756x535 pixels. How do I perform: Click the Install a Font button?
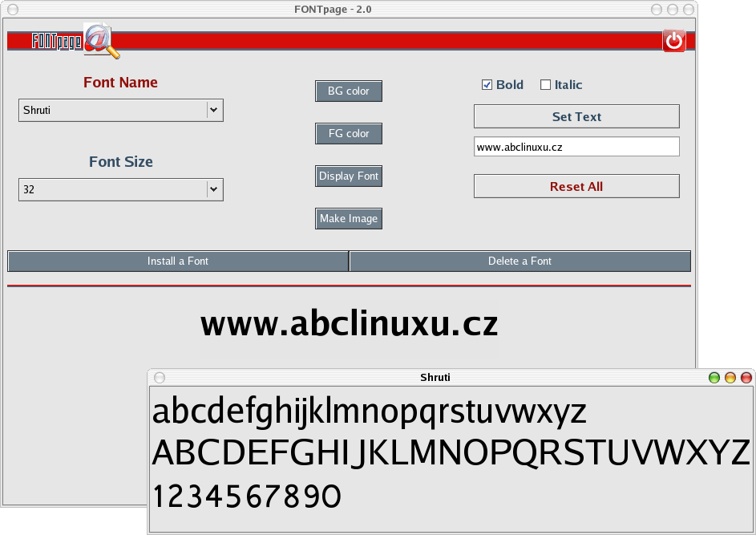point(178,261)
